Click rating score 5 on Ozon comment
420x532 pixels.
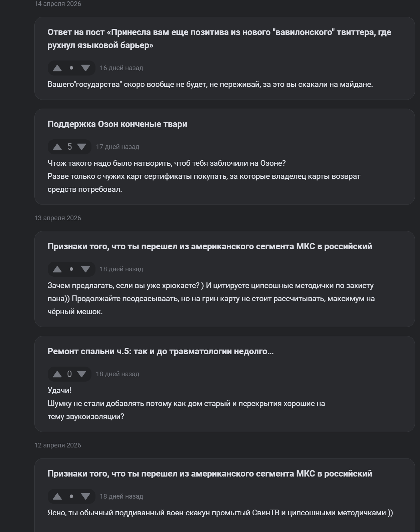(69, 147)
